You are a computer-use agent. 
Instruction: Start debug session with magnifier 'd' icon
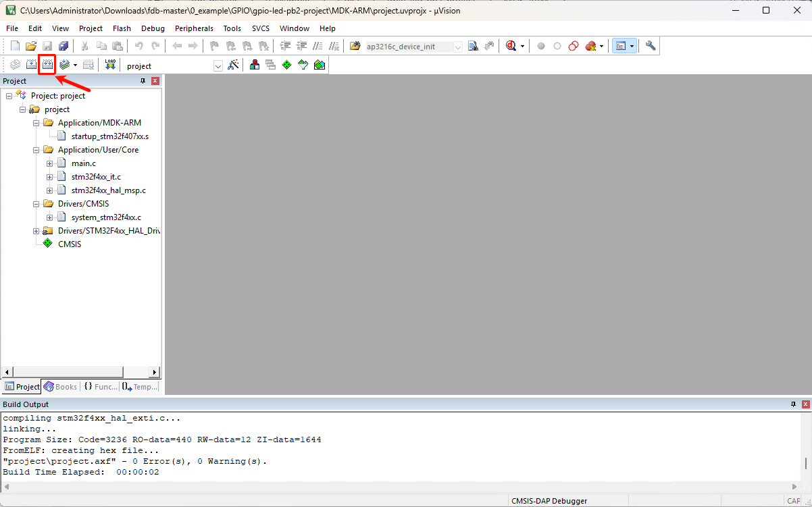[511, 46]
